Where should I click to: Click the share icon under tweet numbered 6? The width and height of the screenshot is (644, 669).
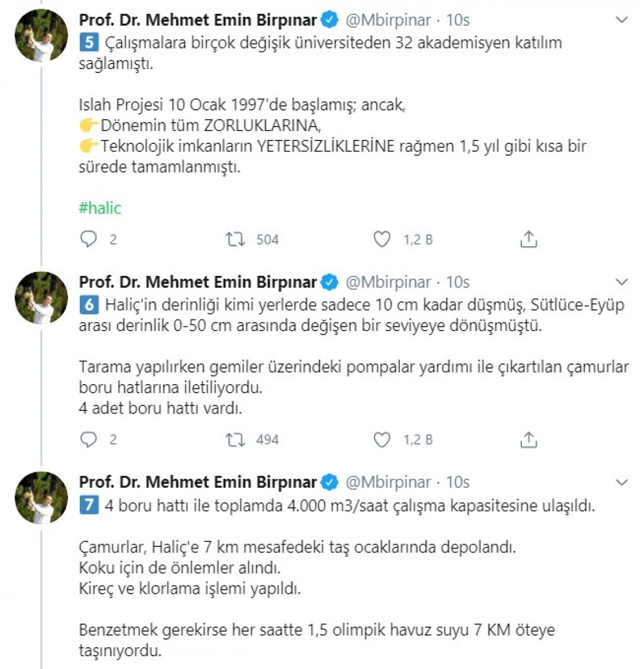click(529, 439)
